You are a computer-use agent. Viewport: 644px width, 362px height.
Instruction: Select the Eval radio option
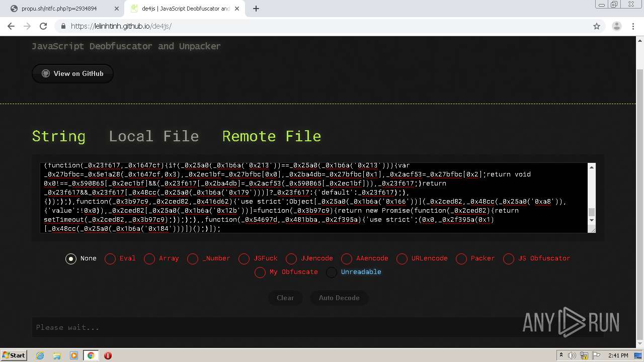[x=110, y=258]
